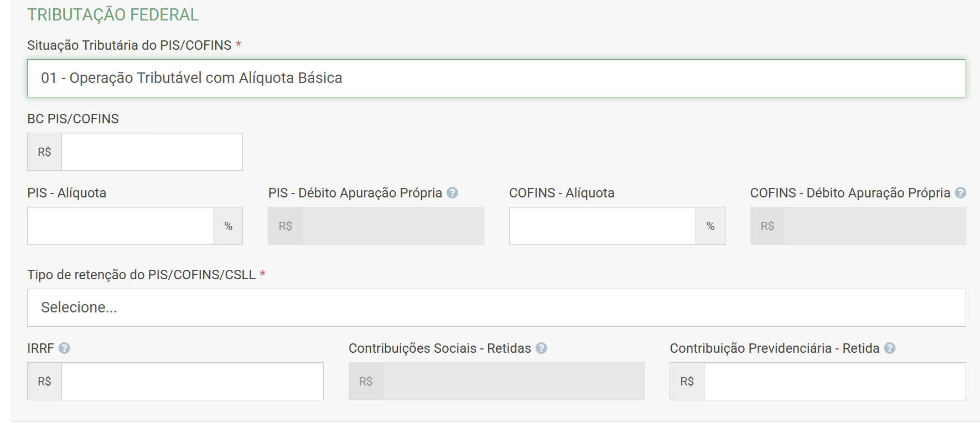Click the percent symbol addon of PIS - Alíquota
This screenshot has height=423, width=980.
(228, 226)
